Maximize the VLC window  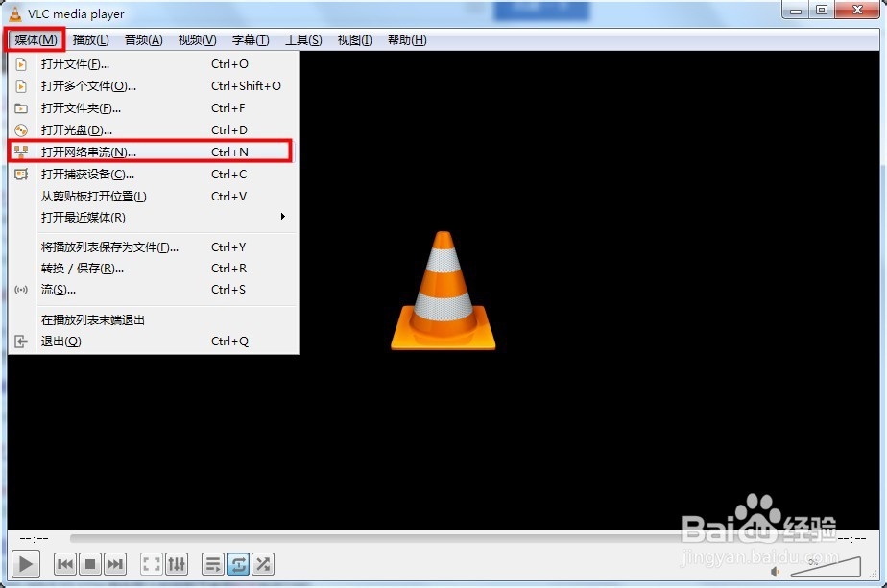(822, 11)
